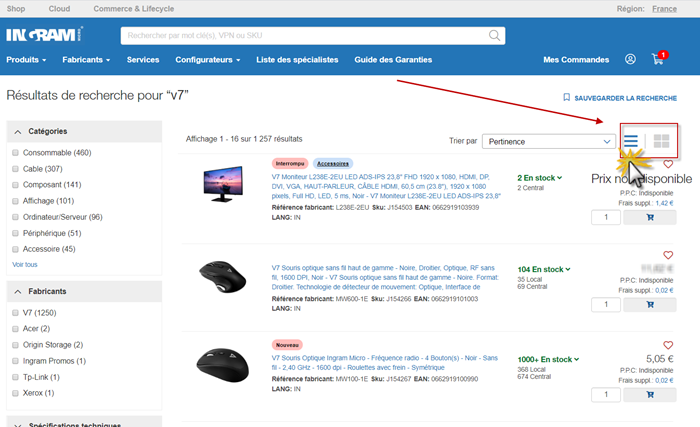700x427 pixels.
Task: Expand the Spécifications techniques section
Action: coord(84,423)
